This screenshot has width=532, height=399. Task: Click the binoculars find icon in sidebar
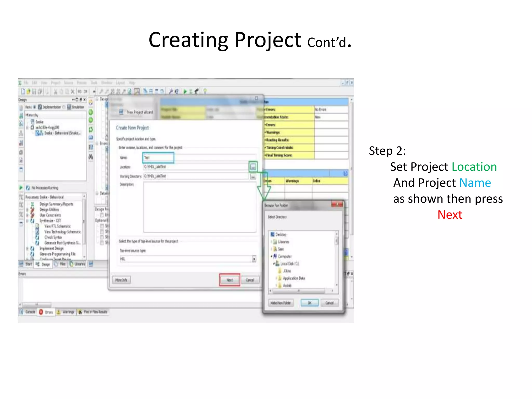(91, 157)
